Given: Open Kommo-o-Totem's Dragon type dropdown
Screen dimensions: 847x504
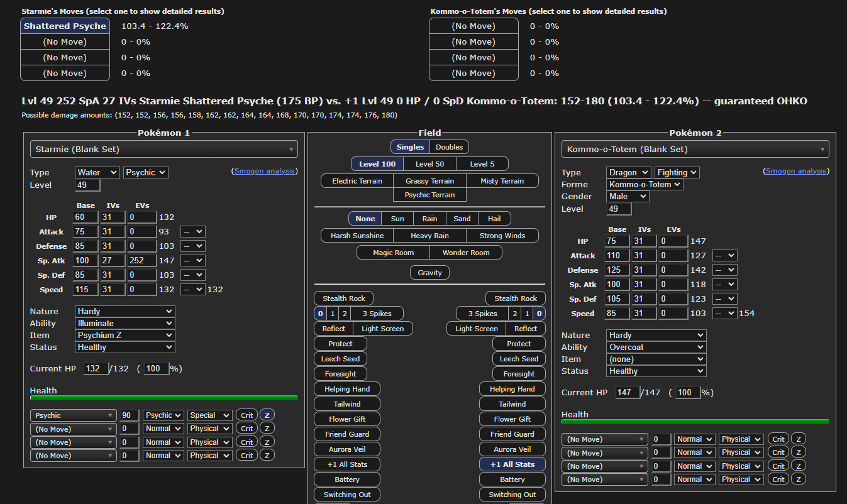Looking at the screenshot, I should [629, 172].
